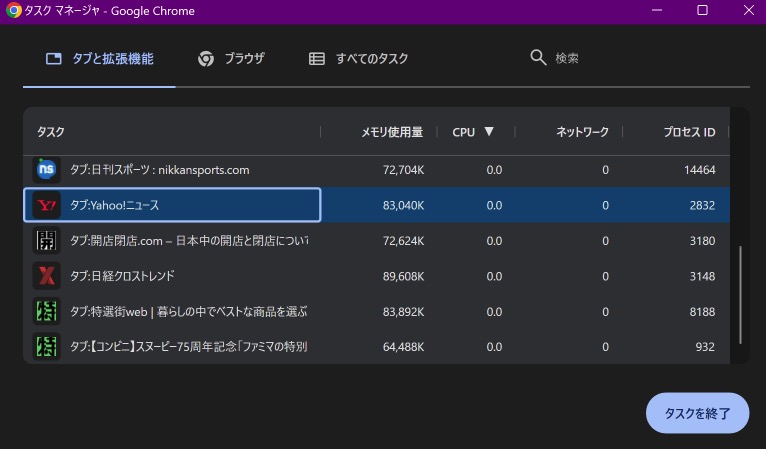This screenshot has width=766, height=449.
Task: Click the スヌーピー75周年記念 tab favicon
Action: [x=46, y=347]
